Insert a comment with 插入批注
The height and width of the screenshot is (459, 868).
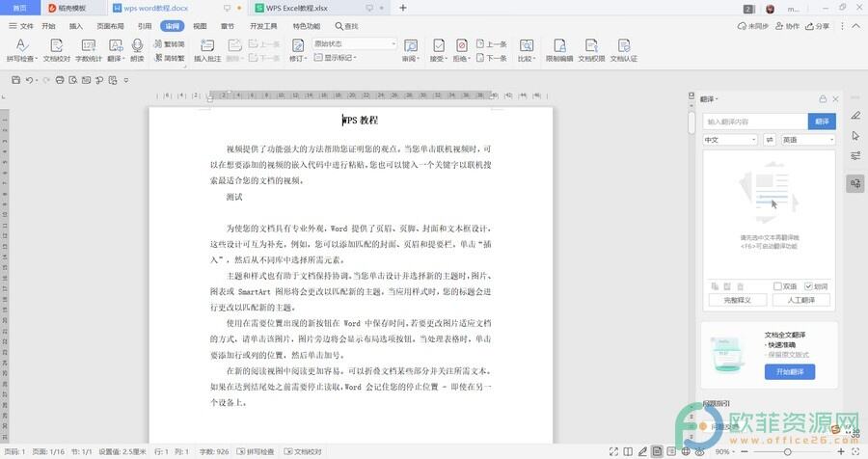click(207, 50)
